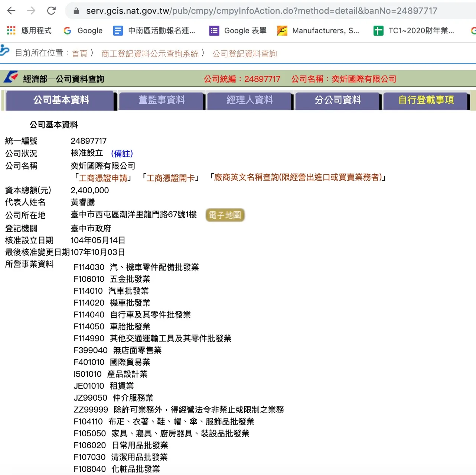Switch to the 經理人資料 tab
Viewport: 476px width, 475px height.
tap(250, 100)
